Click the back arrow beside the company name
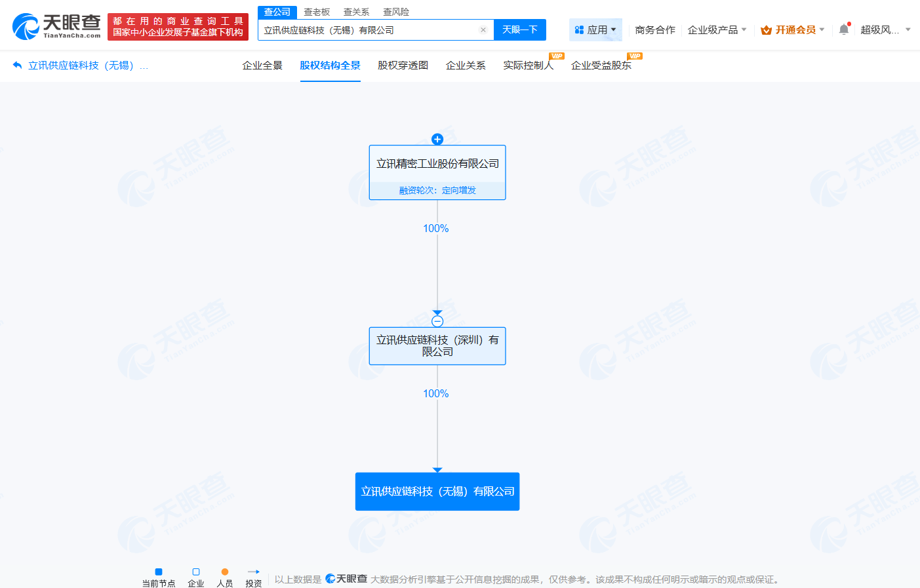Viewport: 920px width, 588px height. pyautogui.click(x=16, y=64)
